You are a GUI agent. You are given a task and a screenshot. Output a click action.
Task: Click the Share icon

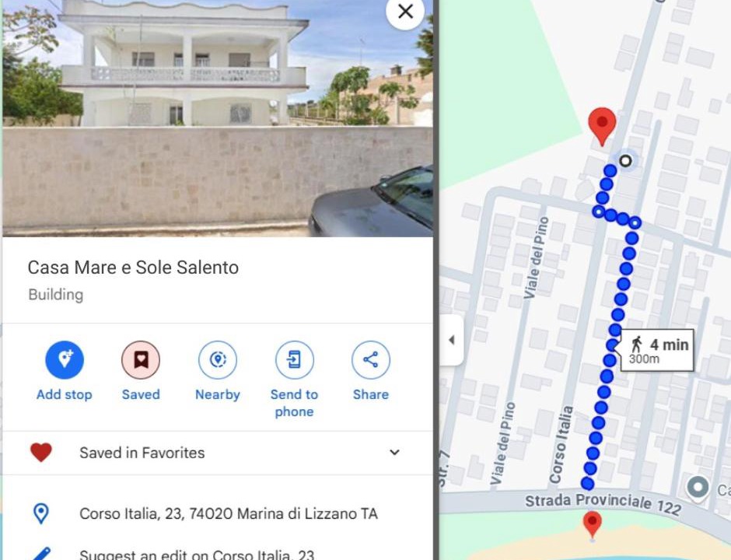coord(371,359)
